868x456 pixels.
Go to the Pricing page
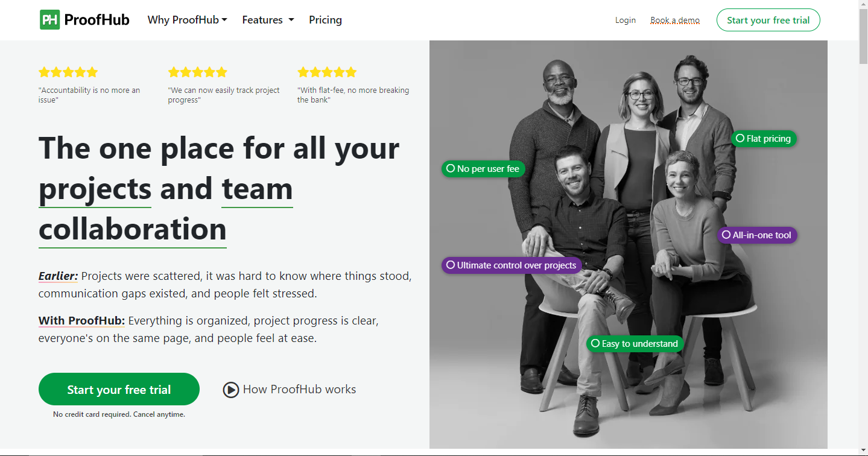[325, 20]
